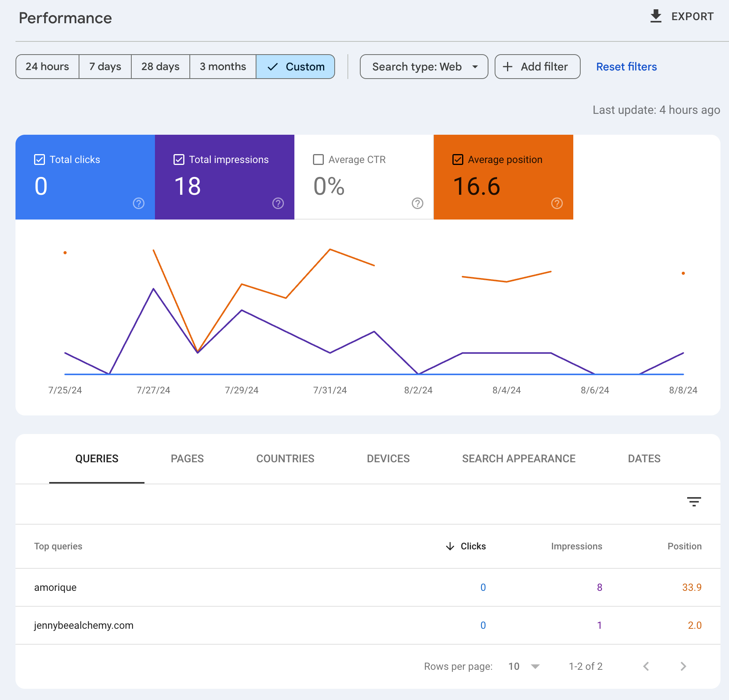This screenshot has height=700, width=729.
Task: Open help icon on Average position card
Action: pos(557,203)
